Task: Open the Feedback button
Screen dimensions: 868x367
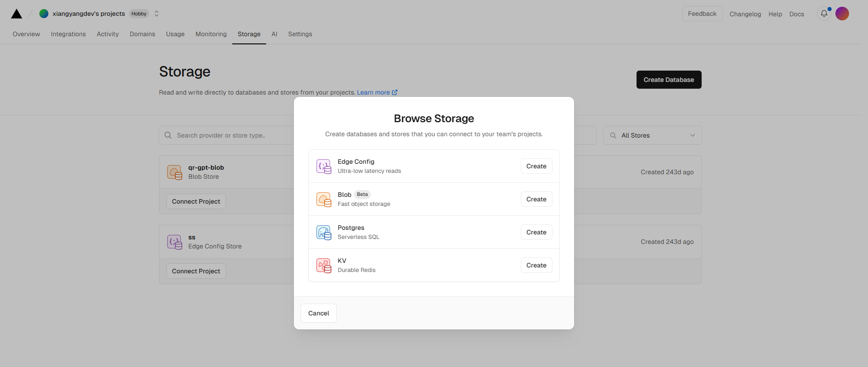Action: [x=702, y=14]
